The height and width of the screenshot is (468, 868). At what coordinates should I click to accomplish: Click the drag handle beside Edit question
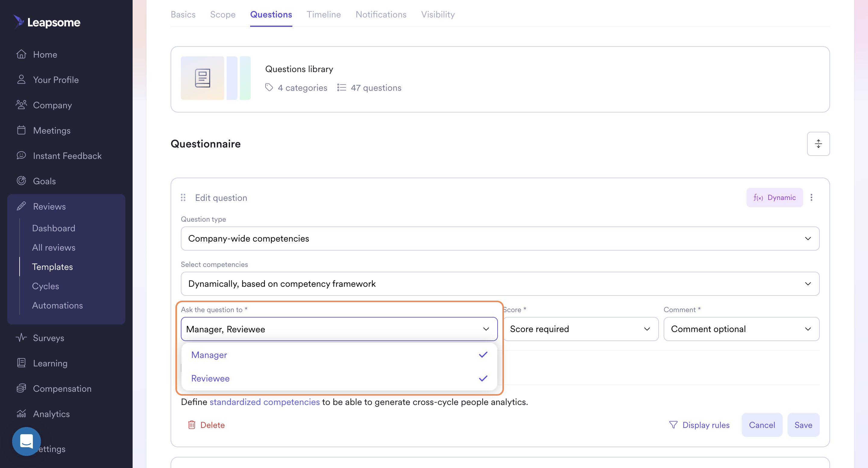[x=183, y=198]
